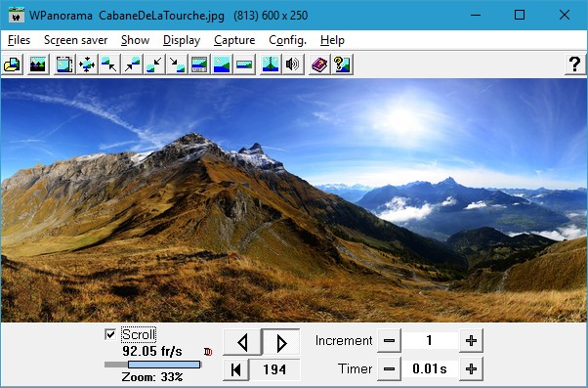The image size is (588, 388).
Task: Click the plain landscape image toolbar icon
Action: pos(222,65)
